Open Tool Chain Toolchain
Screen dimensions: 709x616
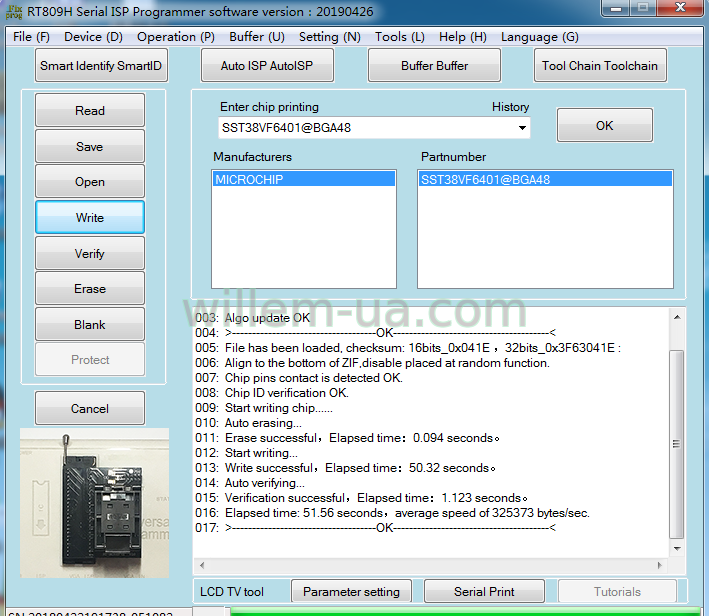599,66
